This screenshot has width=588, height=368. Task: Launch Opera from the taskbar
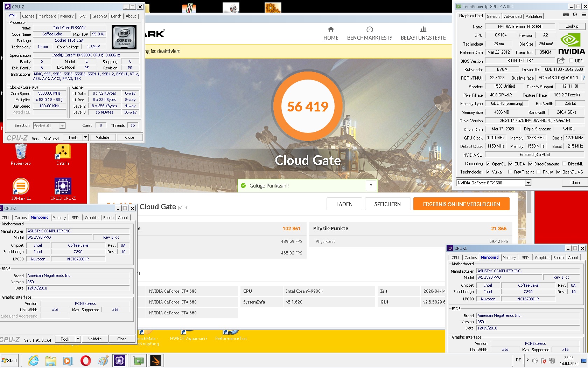coord(85,361)
